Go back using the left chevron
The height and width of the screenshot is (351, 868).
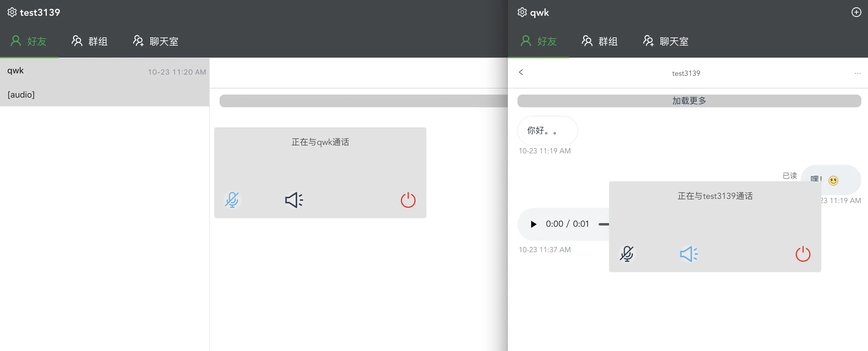(521, 72)
